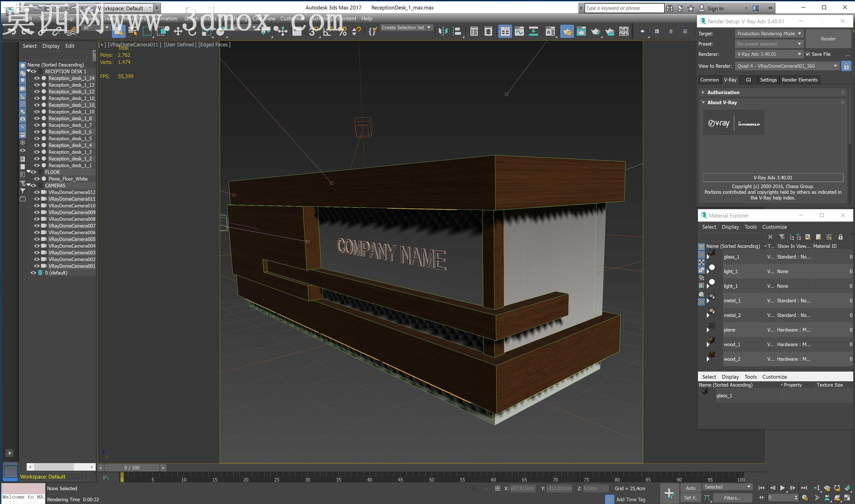Toggle visibility of VRayDomeCamera001
This screenshot has height=504, width=855.
37,266
